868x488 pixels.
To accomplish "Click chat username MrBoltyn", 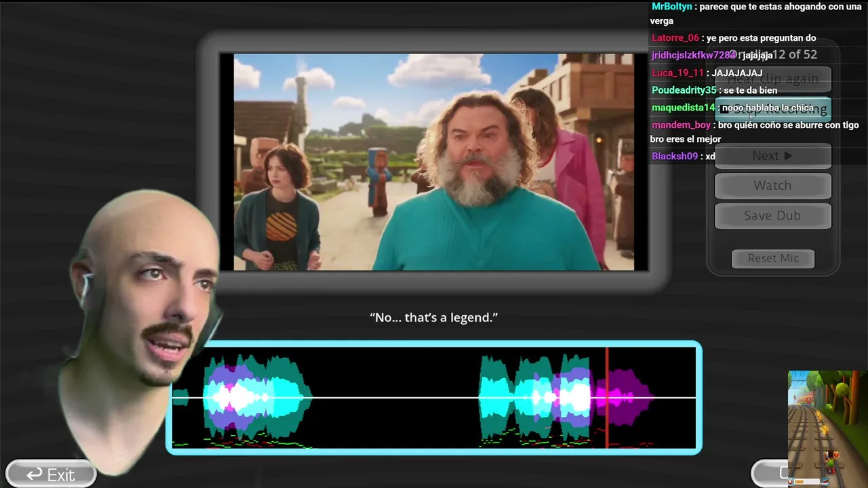I will pos(672,6).
